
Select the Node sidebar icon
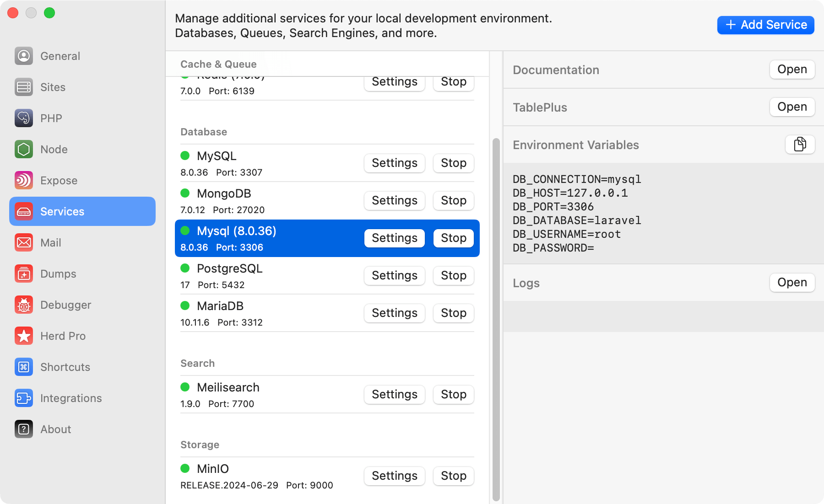(x=54, y=149)
